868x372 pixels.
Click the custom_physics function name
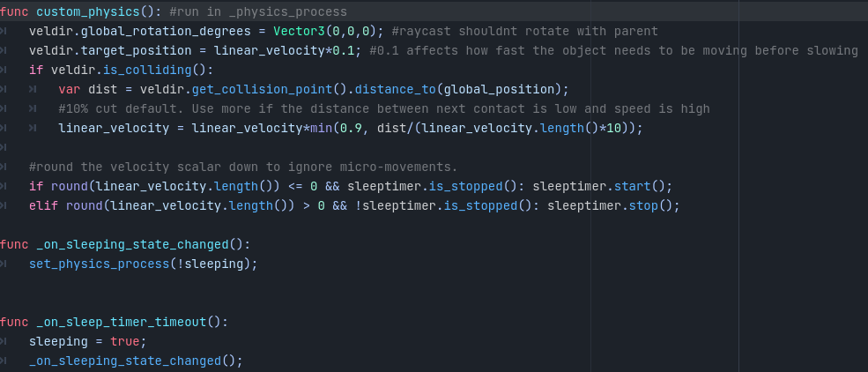[88, 11]
